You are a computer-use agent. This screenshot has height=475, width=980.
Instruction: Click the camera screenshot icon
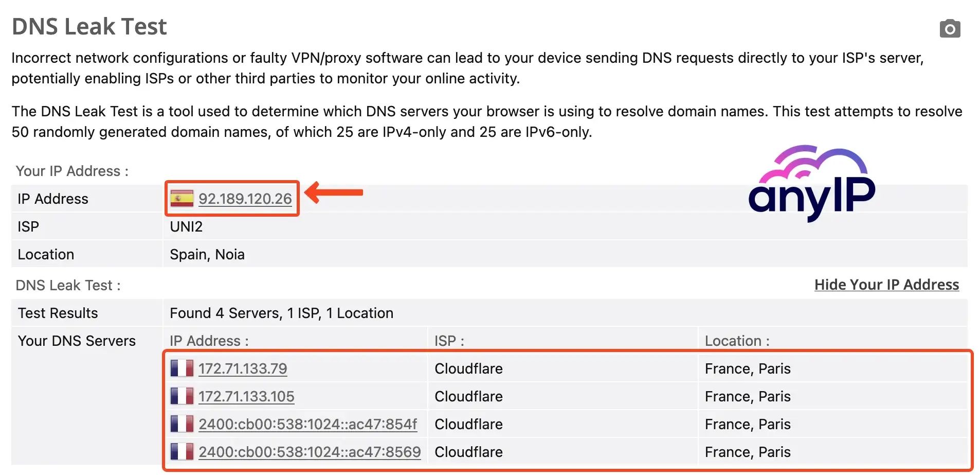950,28
